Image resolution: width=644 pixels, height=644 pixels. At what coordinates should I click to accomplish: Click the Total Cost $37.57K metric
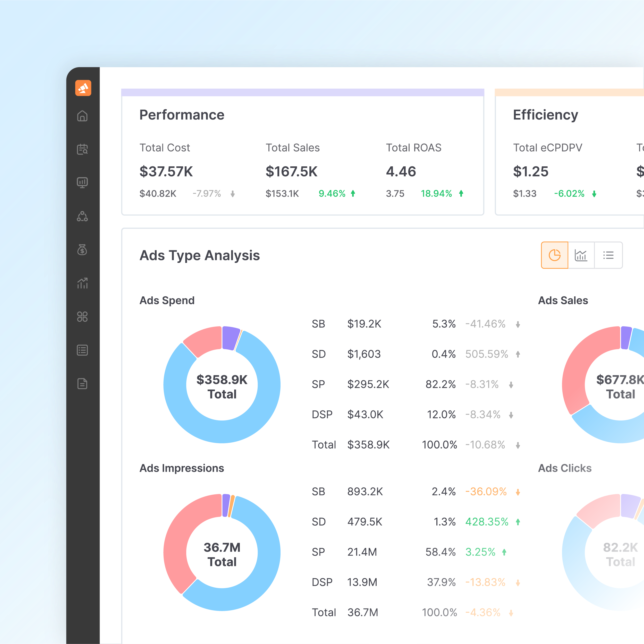(x=166, y=172)
